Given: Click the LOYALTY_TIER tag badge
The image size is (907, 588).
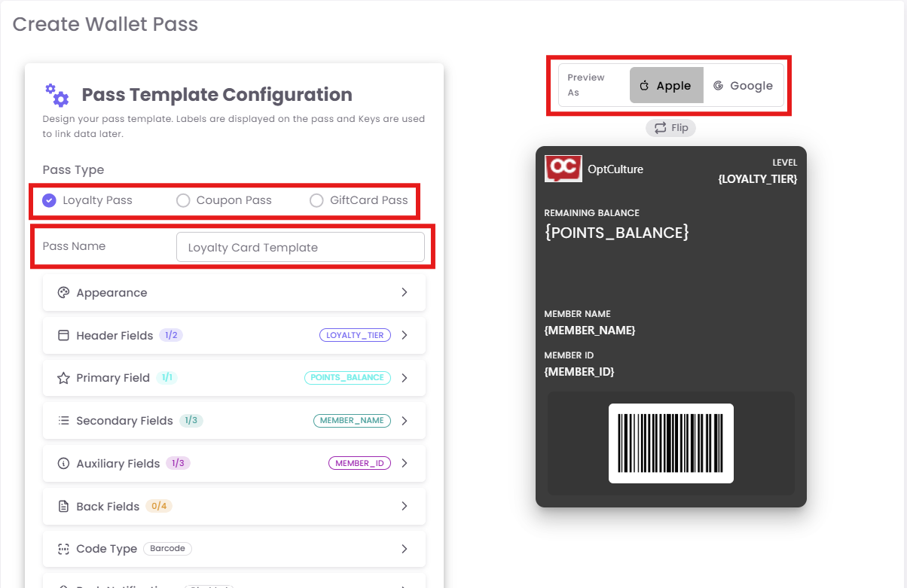Looking at the screenshot, I should (x=355, y=336).
